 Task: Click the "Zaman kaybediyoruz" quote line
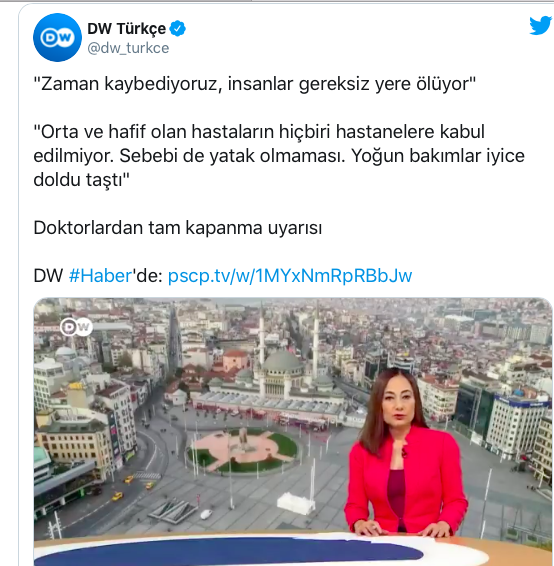point(255,84)
